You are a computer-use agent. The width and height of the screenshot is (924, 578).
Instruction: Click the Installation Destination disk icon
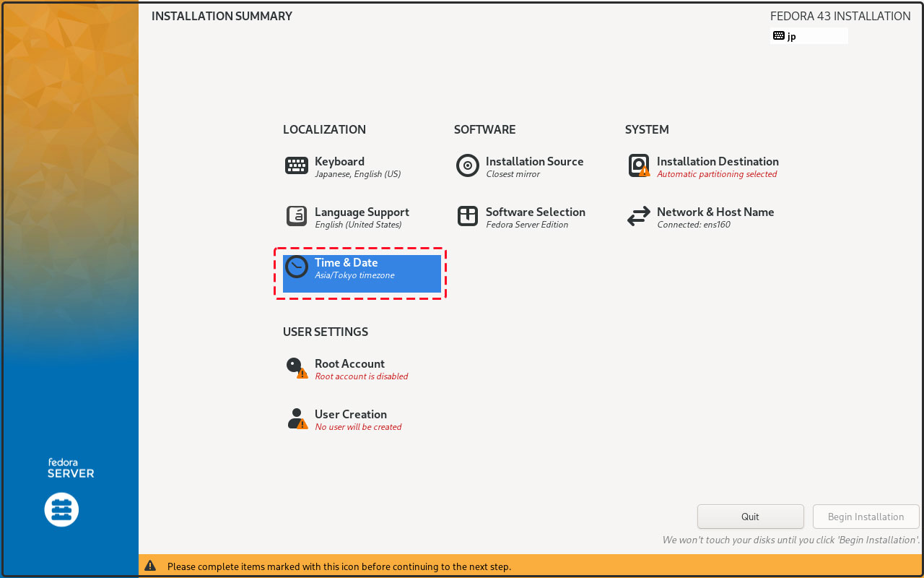(639, 166)
